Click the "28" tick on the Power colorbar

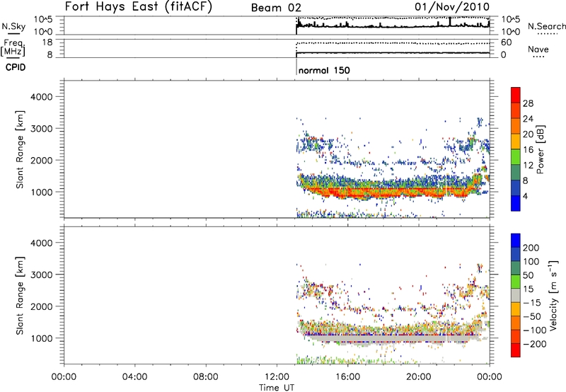[528, 103]
